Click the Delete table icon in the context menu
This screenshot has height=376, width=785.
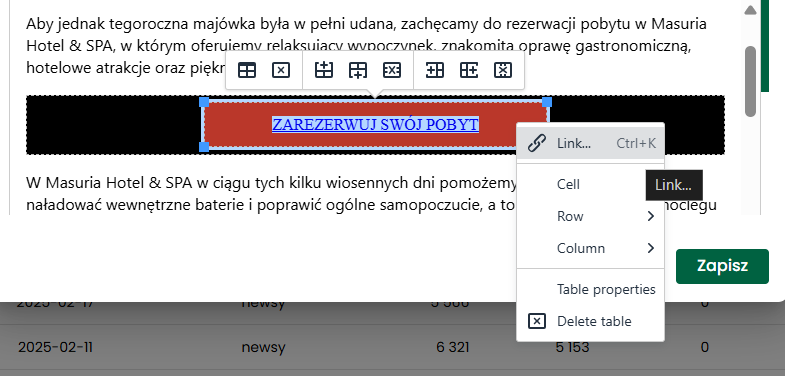coord(537,321)
